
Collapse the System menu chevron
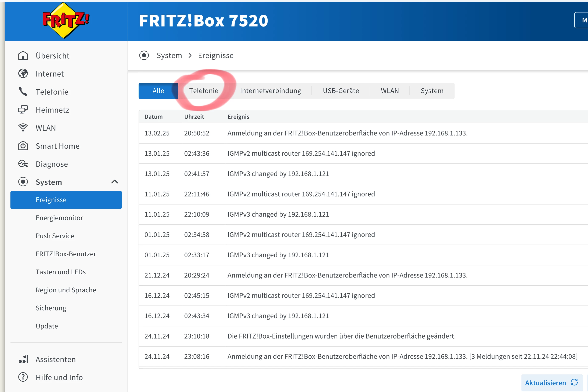coord(115,182)
